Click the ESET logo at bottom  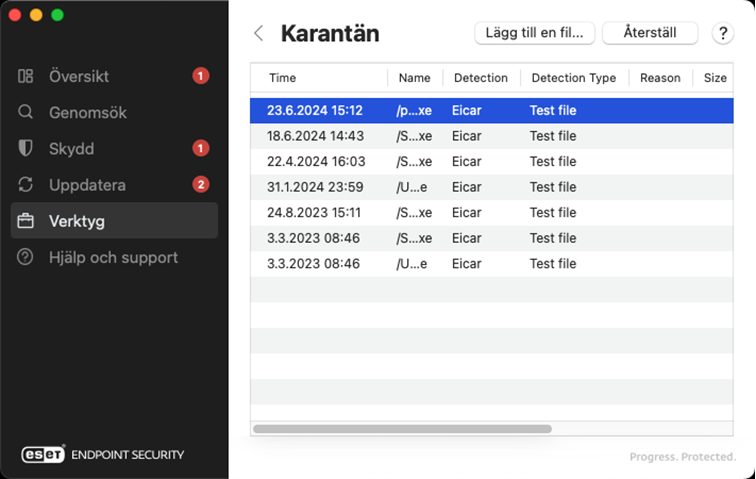(x=43, y=454)
